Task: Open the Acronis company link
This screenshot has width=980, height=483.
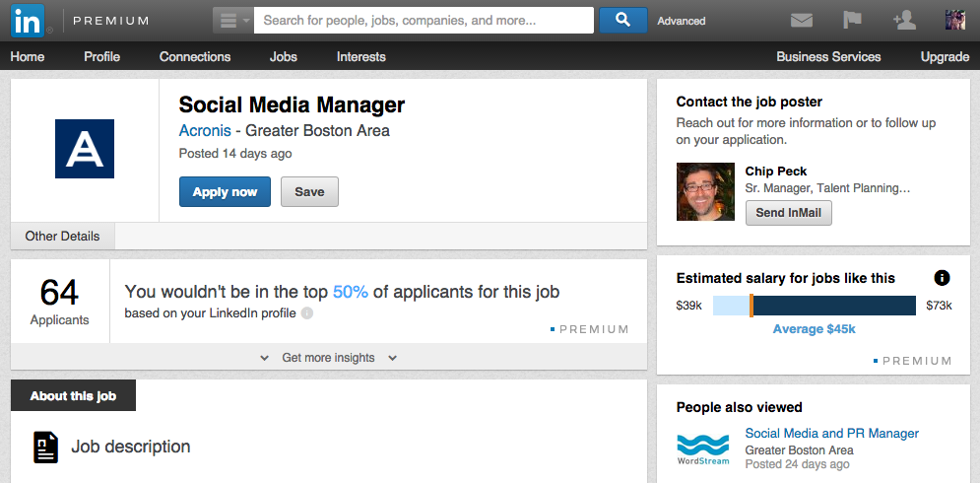Action: (205, 131)
